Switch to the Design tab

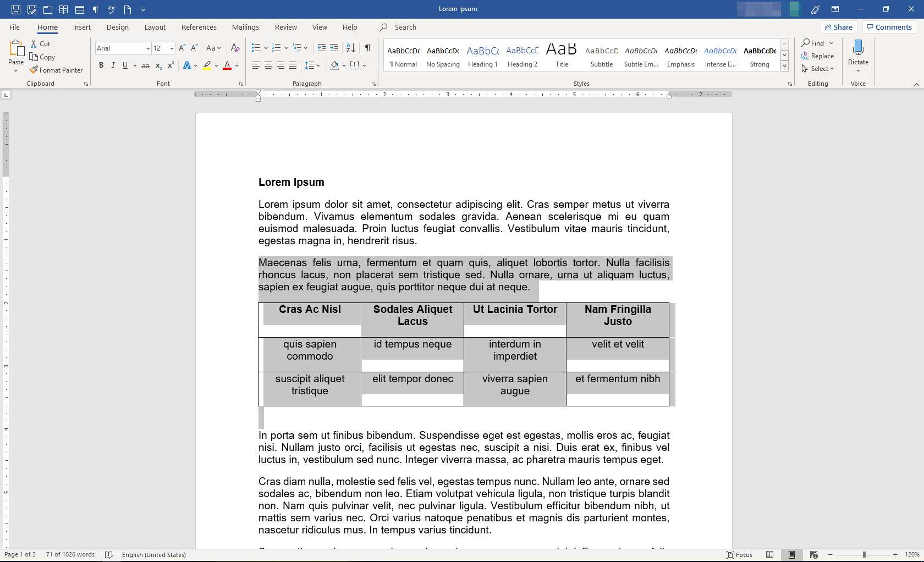(x=118, y=27)
